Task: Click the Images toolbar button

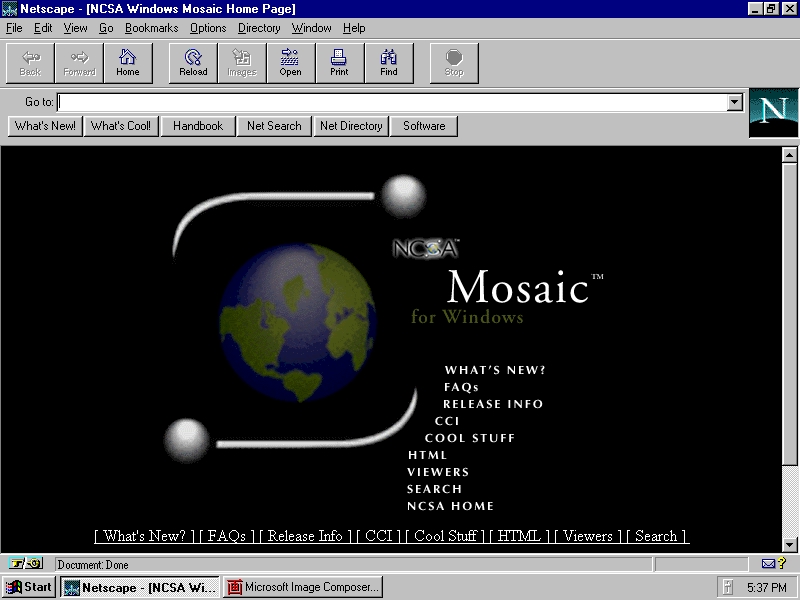Action: pos(242,63)
